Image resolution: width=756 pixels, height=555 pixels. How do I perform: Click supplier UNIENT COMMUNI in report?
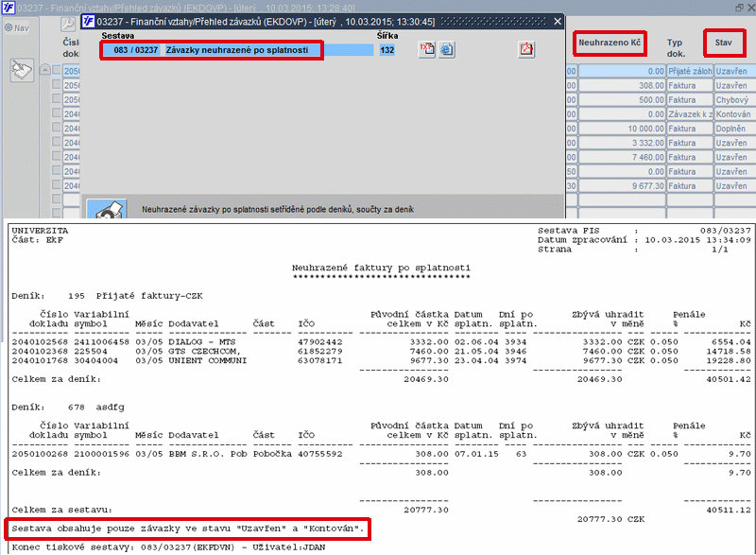tap(207, 360)
